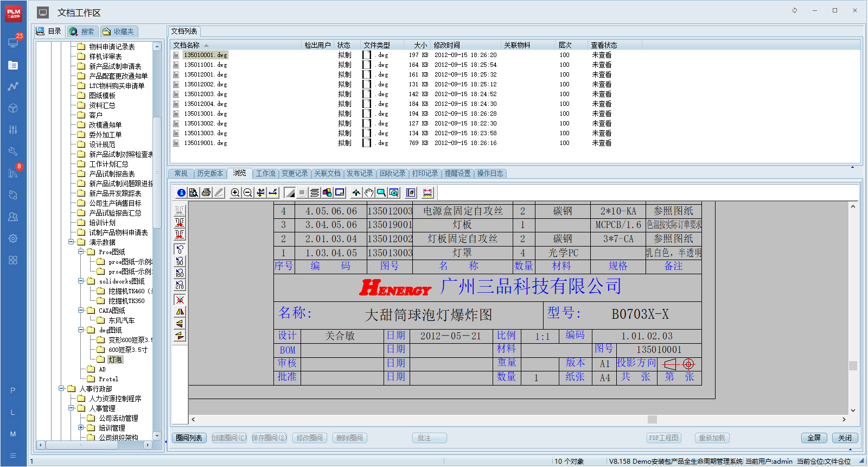The height and width of the screenshot is (467, 868).
Task: Click the fit-to-extents blue arrows icon
Action: [x=260, y=192]
